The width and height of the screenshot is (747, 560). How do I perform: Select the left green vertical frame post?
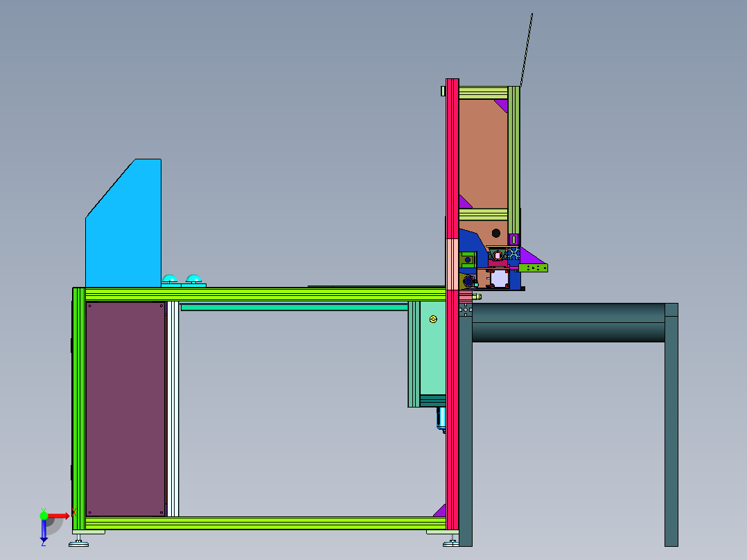tap(79, 408)
